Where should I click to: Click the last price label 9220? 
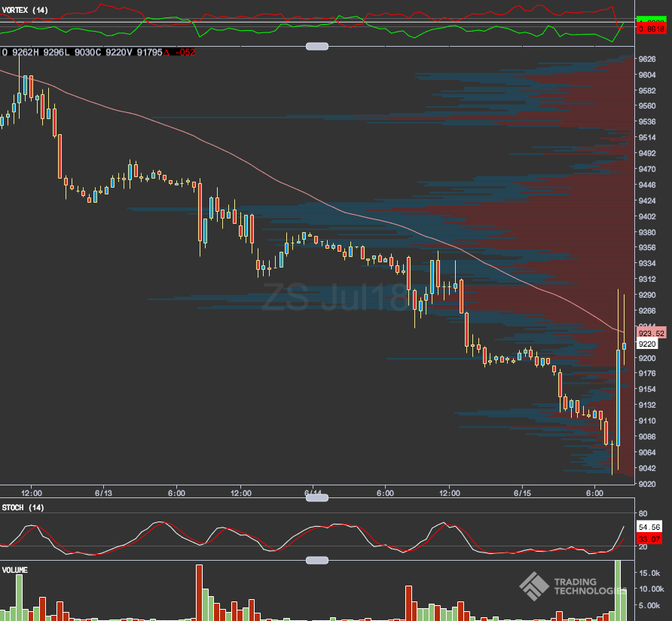[x=647, y=344]
